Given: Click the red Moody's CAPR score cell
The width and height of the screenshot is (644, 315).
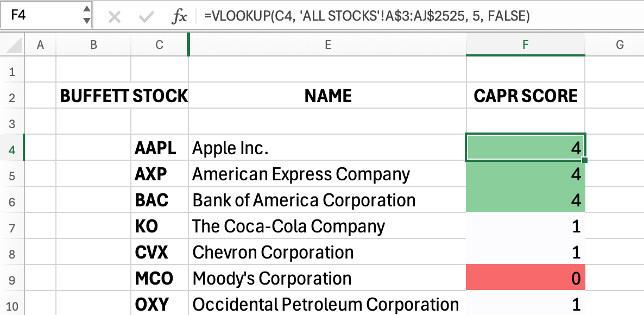Looking at the screenshot, I should coord(525,279).
